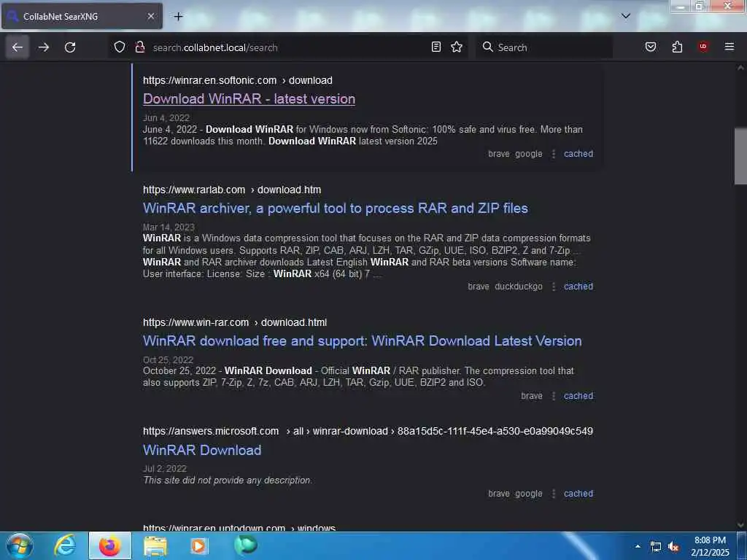747x560 pixels.
Task: Open the Firefox hamburger menu
Action: (729, 47)
